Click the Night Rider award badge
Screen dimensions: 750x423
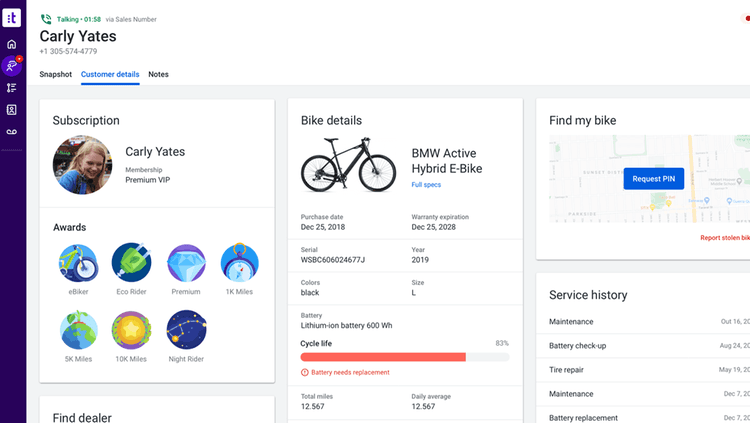(x=187, y=330)
